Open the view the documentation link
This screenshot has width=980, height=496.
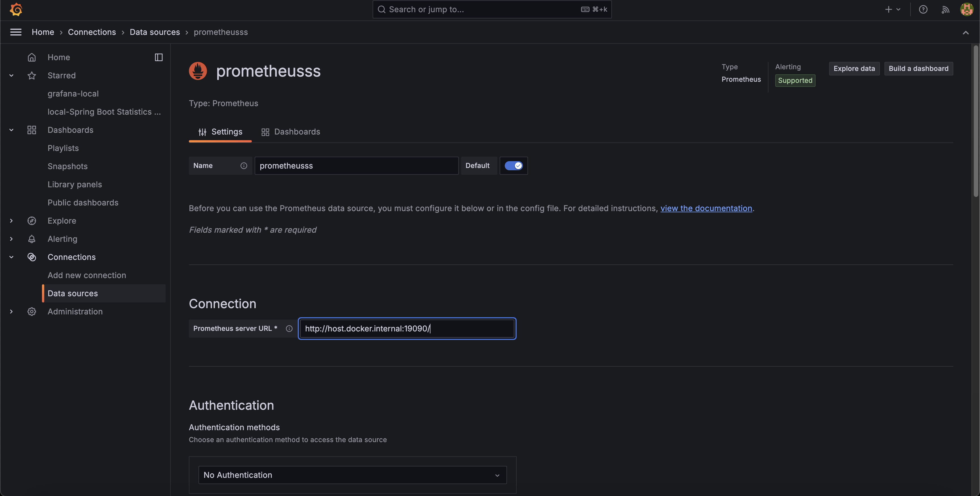(706, 208)
